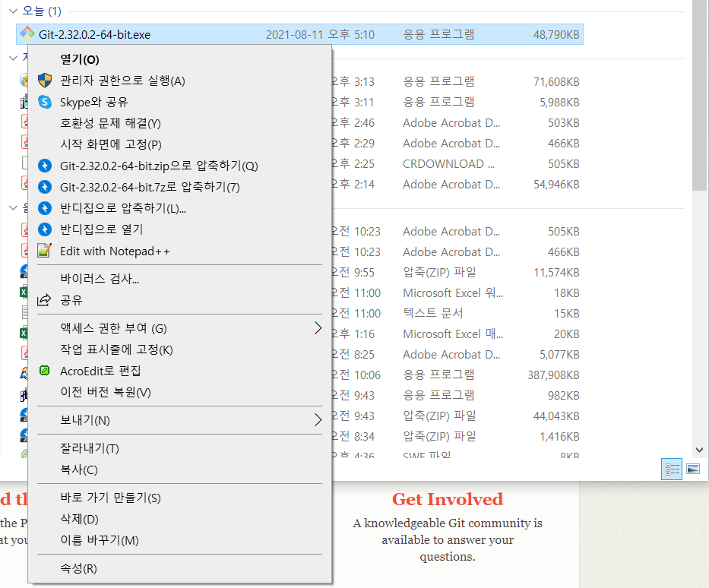Click the vertical scrollbar thumb
The image size is (709, 588).
click(x=700, y=95)
